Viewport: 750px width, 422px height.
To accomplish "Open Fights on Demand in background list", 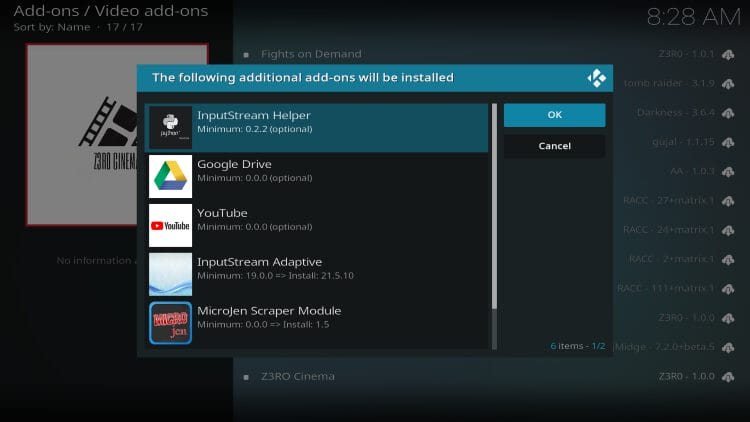I will pos(311,54).
